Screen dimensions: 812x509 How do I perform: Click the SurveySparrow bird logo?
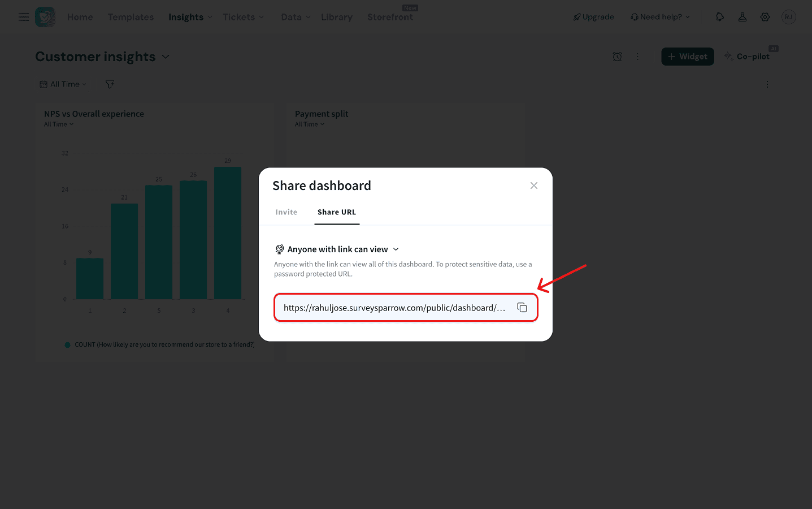pyautogui.click(x=45, y=17)
